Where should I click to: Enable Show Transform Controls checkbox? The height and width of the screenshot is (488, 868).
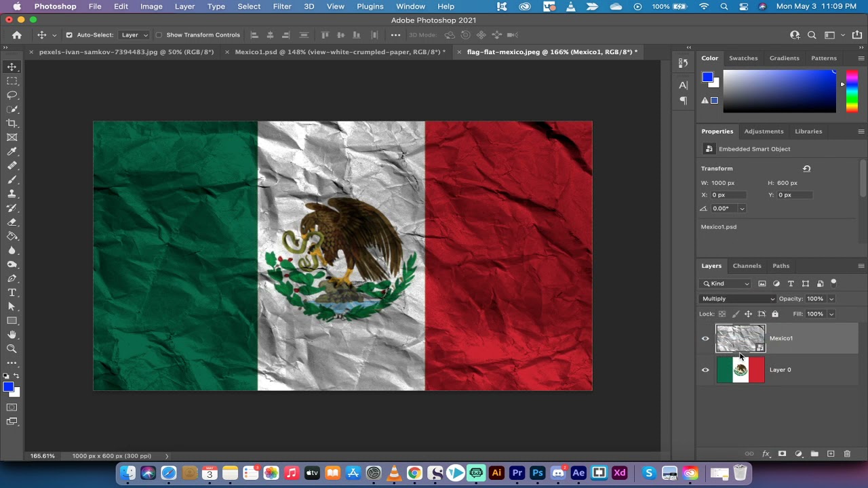pyautogui.click(x=159, y=35)
